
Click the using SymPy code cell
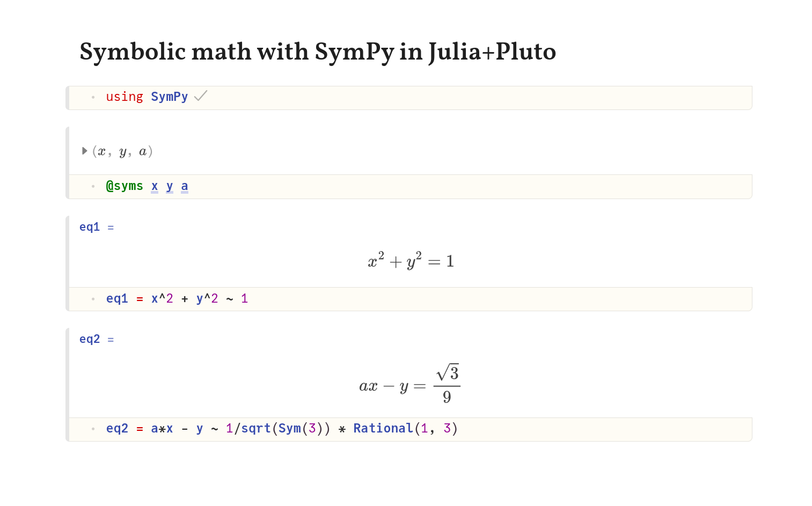(x=411, y=98)
